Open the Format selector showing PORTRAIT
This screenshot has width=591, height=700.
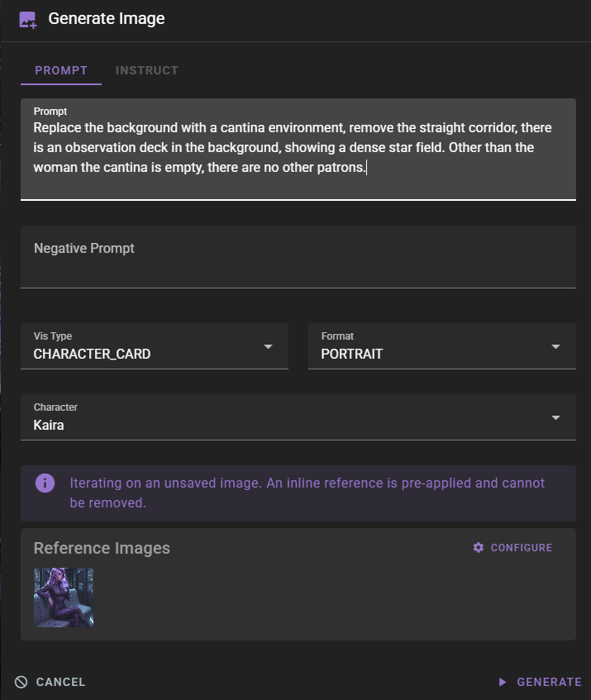click(x=441, y=346)
